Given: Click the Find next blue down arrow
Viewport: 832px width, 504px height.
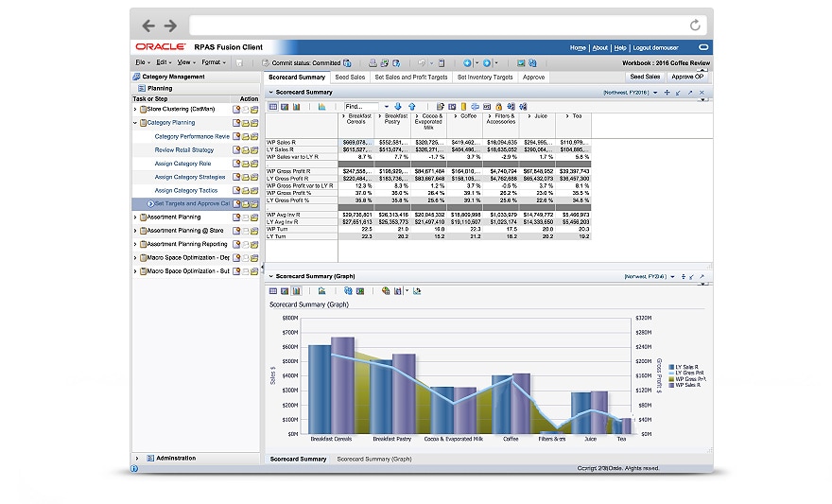Looking at the screenshot, I should [398, 107].
